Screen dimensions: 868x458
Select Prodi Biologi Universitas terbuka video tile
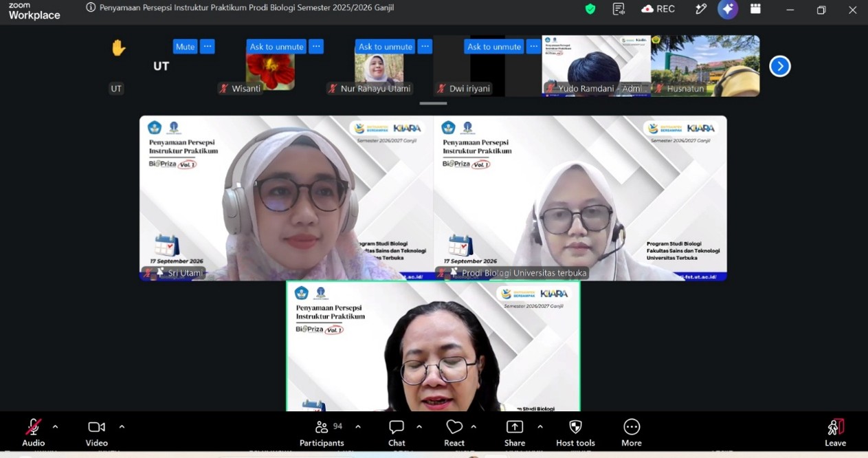point(580,198)
